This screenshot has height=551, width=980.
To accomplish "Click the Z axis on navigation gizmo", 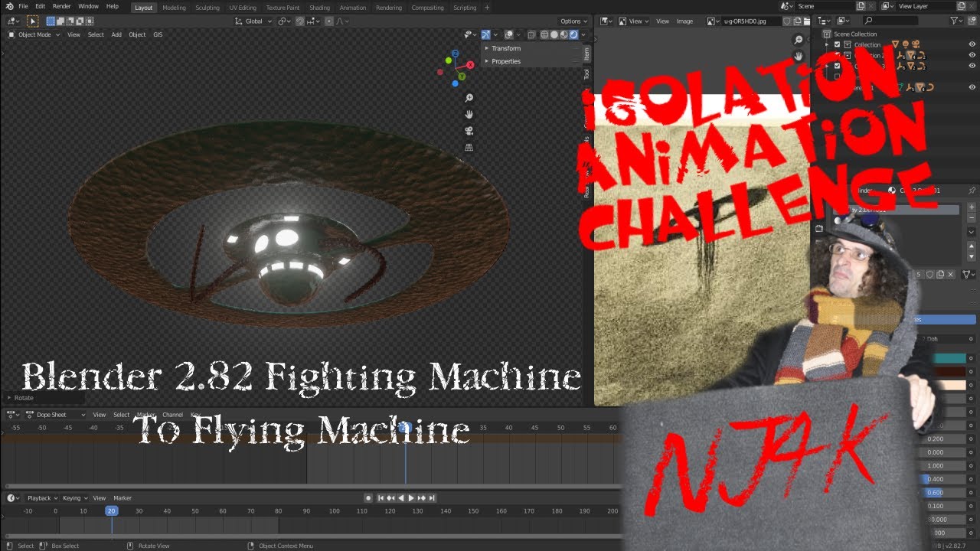I will click(x=455, y=54).
